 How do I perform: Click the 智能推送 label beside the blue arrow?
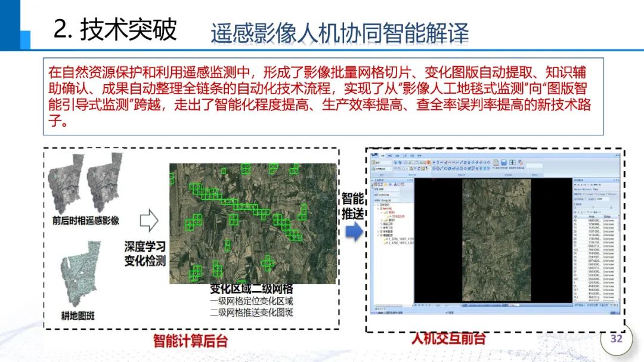(x=353, y=206)
